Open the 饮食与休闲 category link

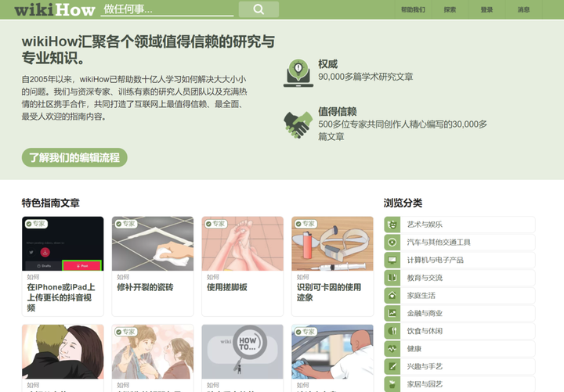point(460,331)
